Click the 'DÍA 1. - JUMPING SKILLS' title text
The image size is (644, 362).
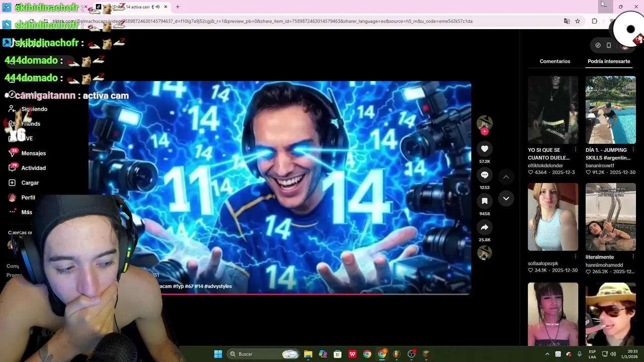(x=608, y=154)
